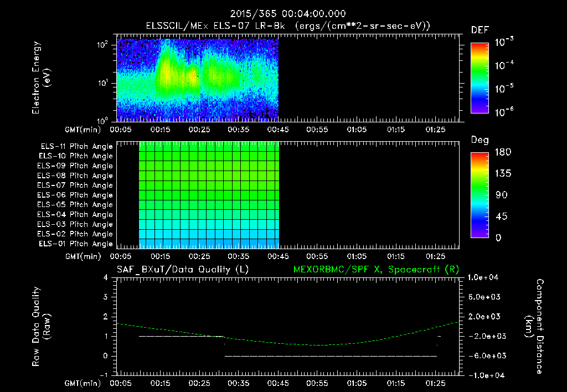Click the ELS-07 Pitch Angle label
The width and height of the screenshot is (567, 392).
pyautogui.click(x=75, y=185)
